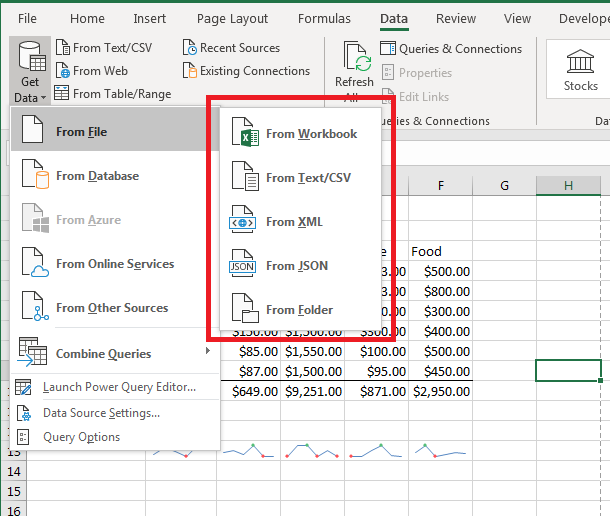Click the Refresh All icon
Screen dimensions: 610x516
point(355,57)
